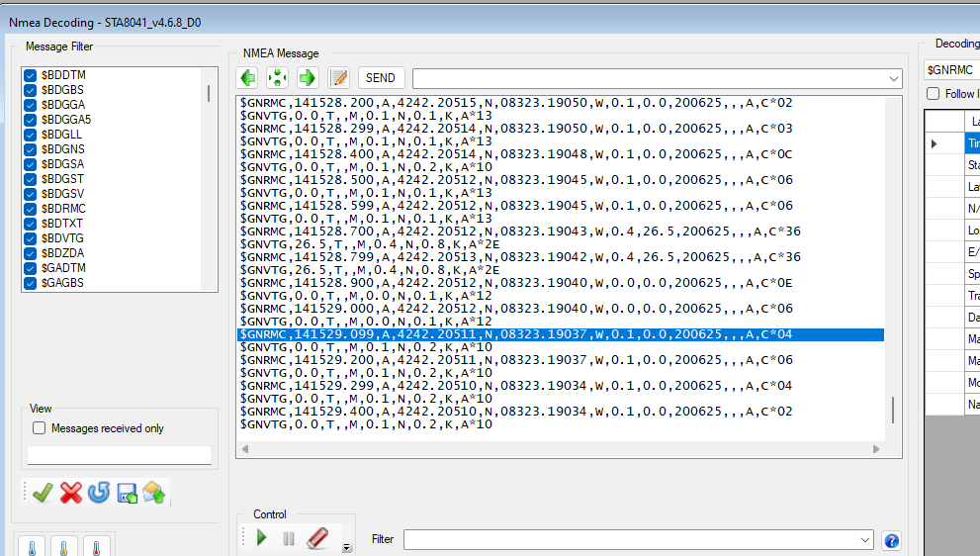This screenshot has width=980, height=556.
Task: Select the $GNRMC 141528.700 line
Action: (x=520, y=232)
